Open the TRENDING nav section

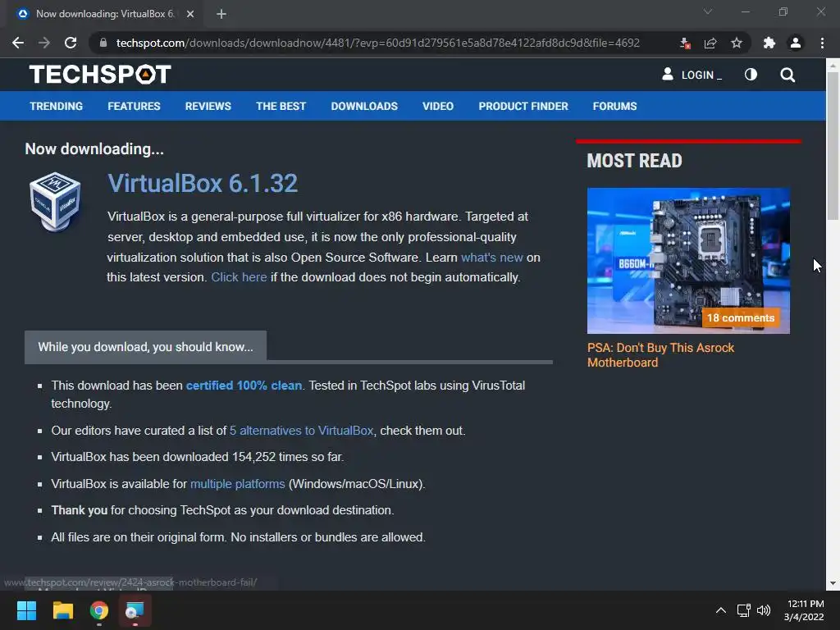(x=57, y=106)
